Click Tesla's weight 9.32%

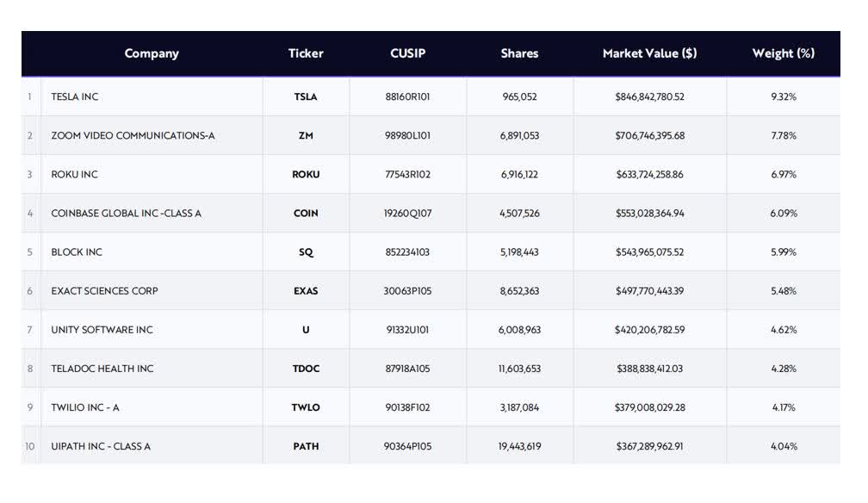click(x=784, y=96)
